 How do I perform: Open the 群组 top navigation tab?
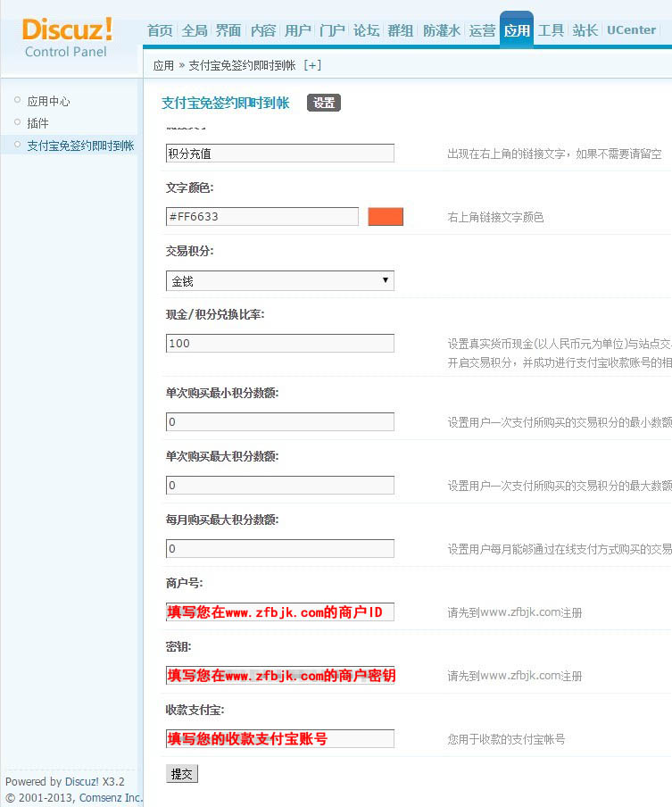click(401, 30)
